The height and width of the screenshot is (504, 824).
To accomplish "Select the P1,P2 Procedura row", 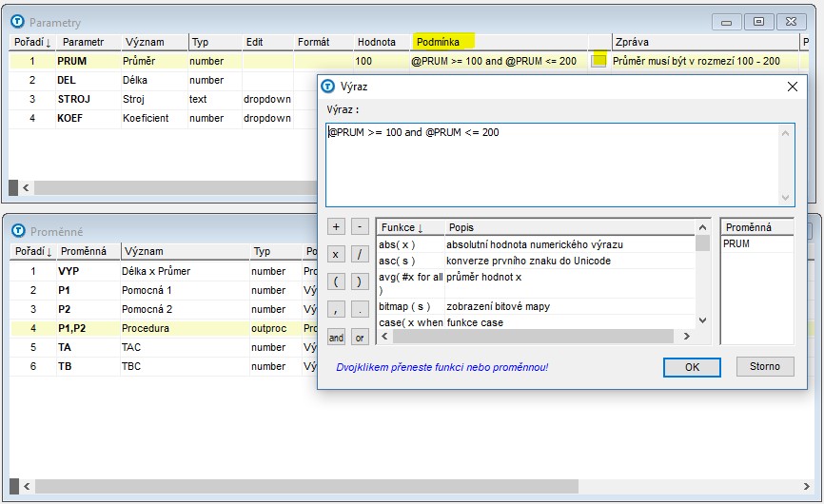I will coord(163,328).
